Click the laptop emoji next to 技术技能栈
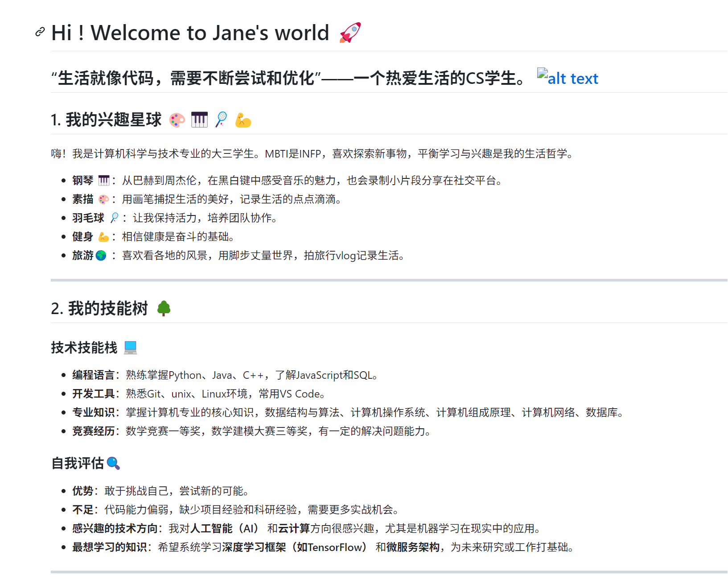 (x=130, y=347)
